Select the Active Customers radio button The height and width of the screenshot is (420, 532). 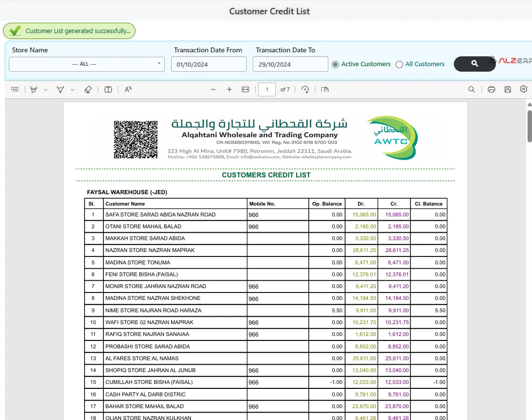tap(336, 64)
